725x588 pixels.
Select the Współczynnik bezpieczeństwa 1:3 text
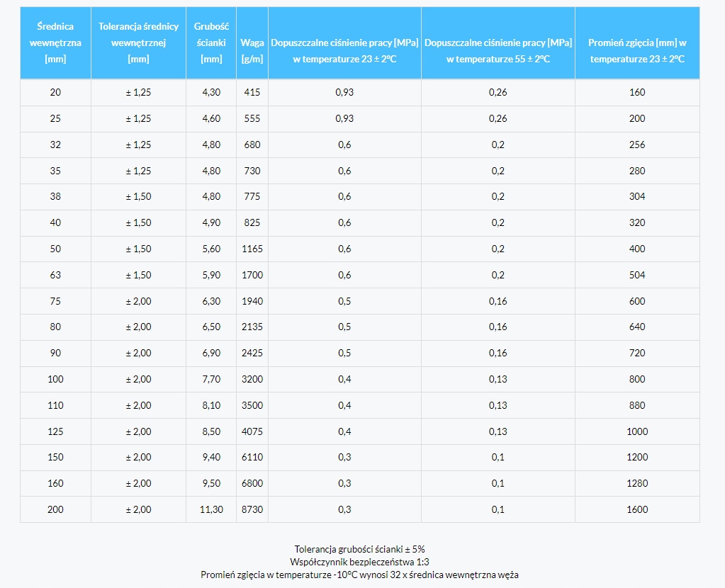(x=359, y=562)
